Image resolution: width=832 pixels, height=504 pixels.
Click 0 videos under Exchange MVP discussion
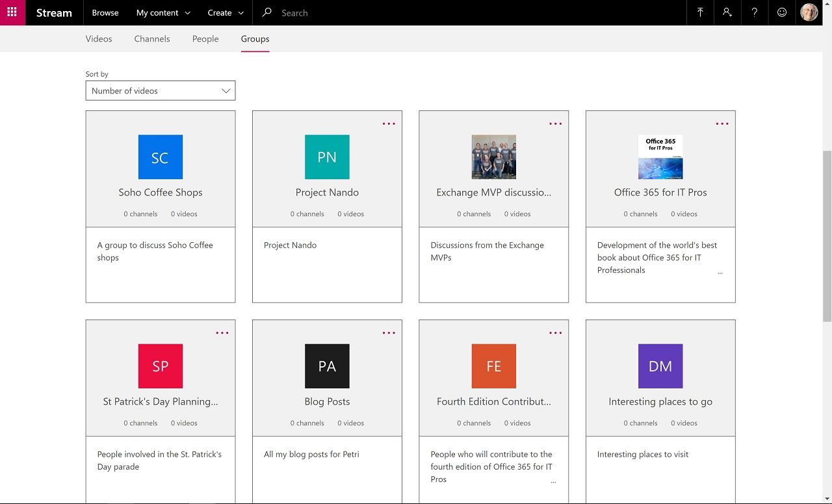[517, 214]
